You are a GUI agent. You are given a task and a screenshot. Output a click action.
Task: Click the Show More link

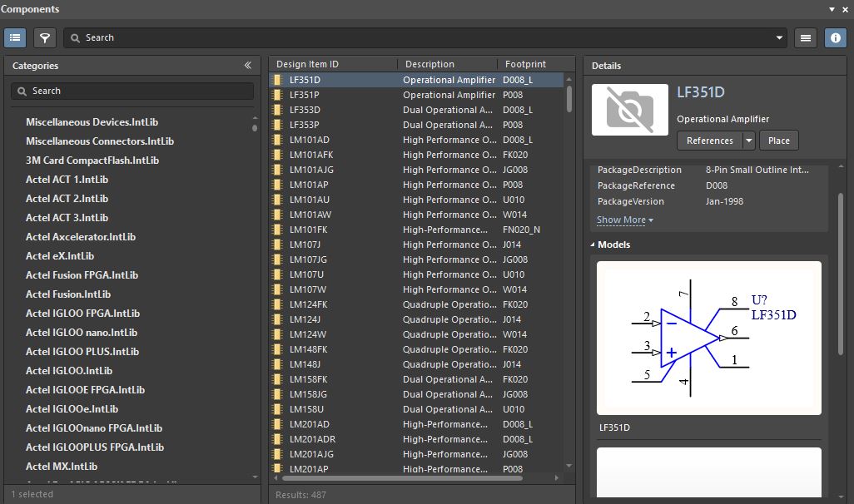click(x=624, y=220)
